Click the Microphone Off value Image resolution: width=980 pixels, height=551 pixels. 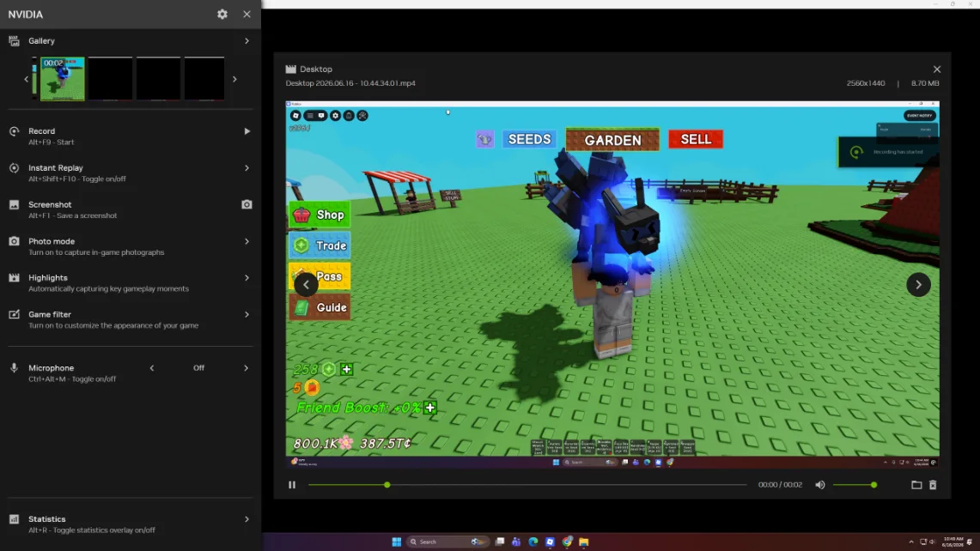[x=198, y=368]
